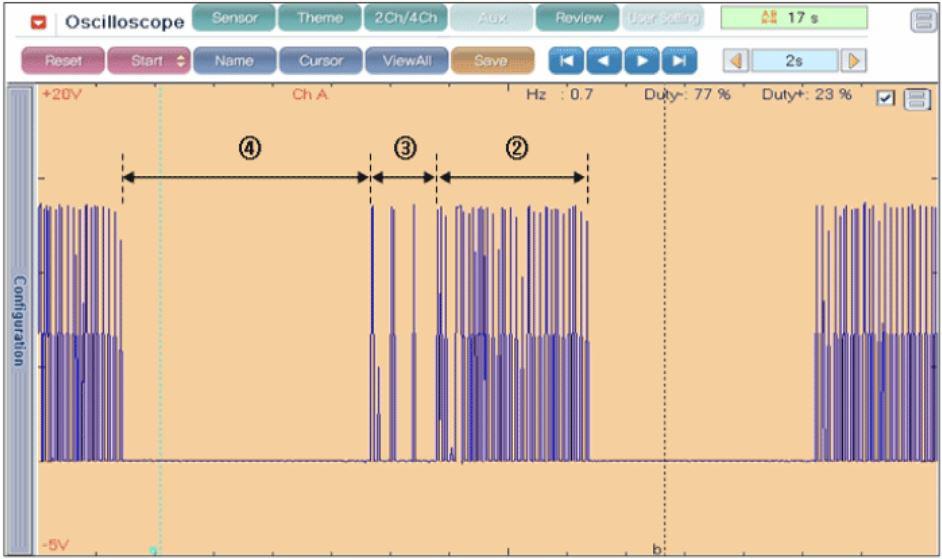942x559 pixels.
Task: Toggle the Cursor display
Action: (x=319, y=61)
